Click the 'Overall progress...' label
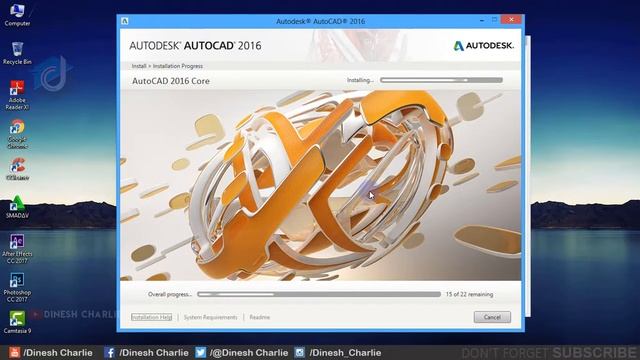Screen dimensions: 640x360 click(170, 294)
